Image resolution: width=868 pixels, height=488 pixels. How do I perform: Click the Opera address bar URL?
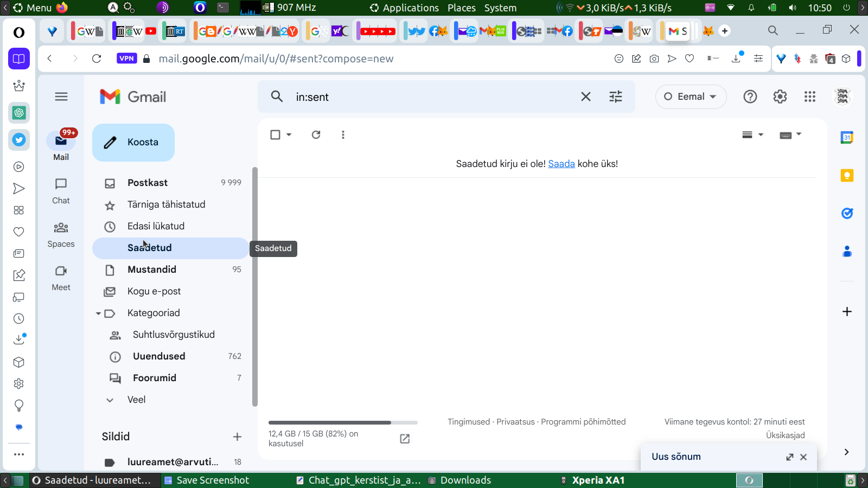(x=276, y=59)
